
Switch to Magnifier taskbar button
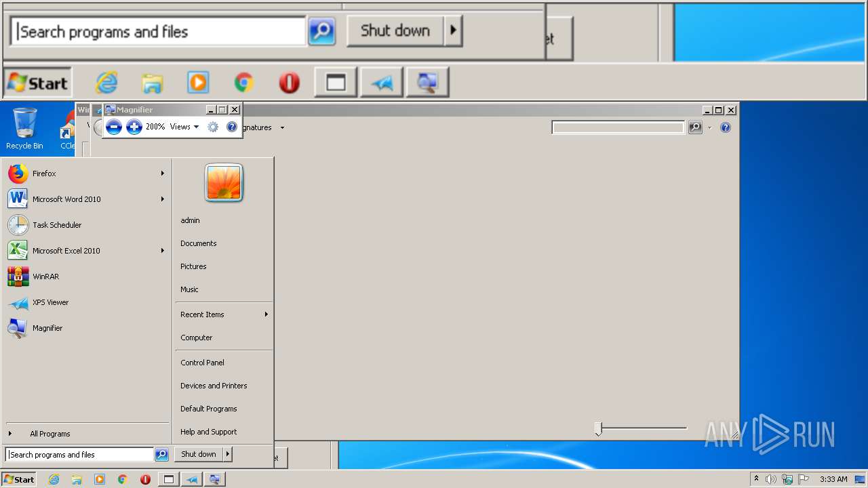tap(214, 479)
